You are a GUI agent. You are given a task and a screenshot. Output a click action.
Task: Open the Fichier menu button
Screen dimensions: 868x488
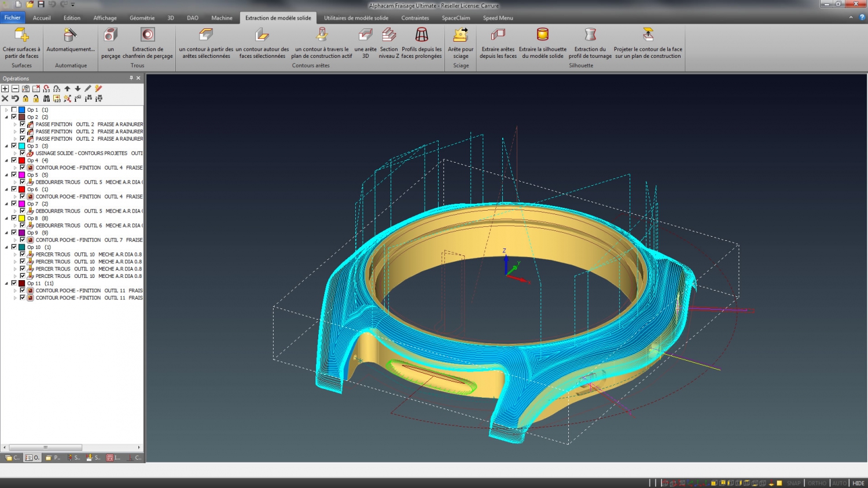pos(12,18)
